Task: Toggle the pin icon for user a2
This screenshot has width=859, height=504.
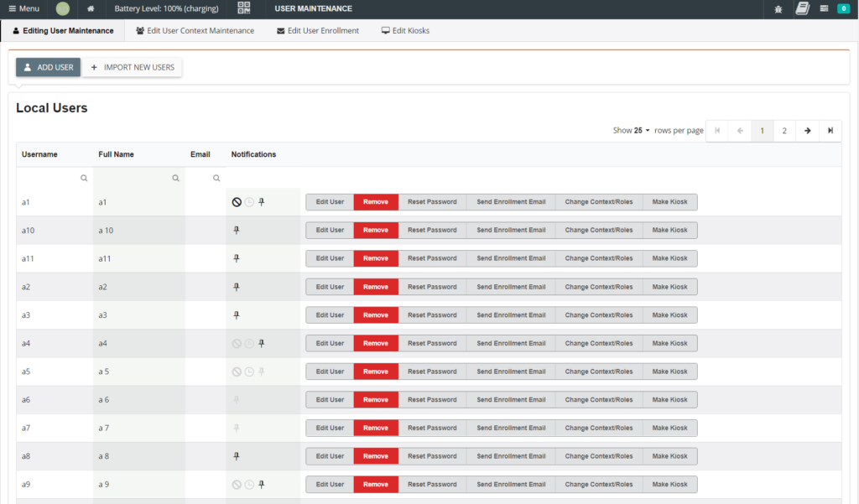Action: [237, 287]
